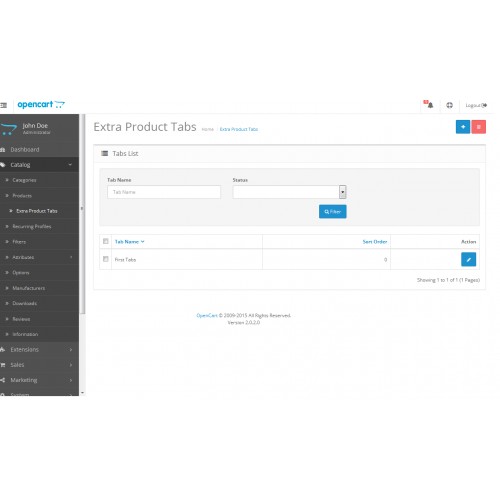500x500 pixels.
Task: Click the Extra Product Tabs breadcrumb link
Action: 239,129
